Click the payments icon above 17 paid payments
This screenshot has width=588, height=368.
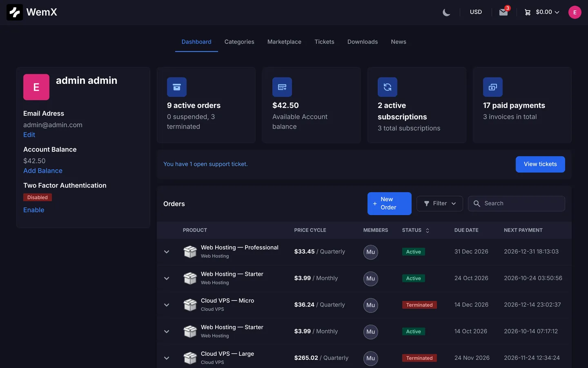pyautogui.click(x=493, y=87)
